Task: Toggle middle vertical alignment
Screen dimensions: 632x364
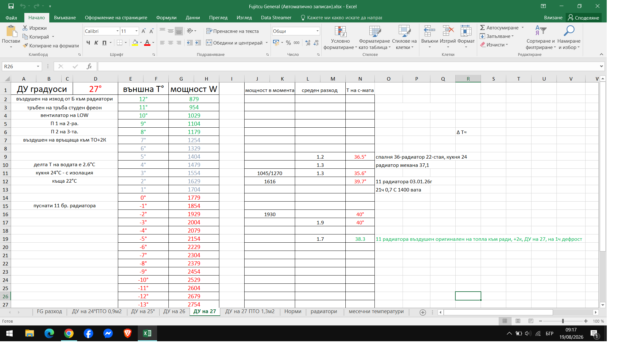Action: click(171, 31)
